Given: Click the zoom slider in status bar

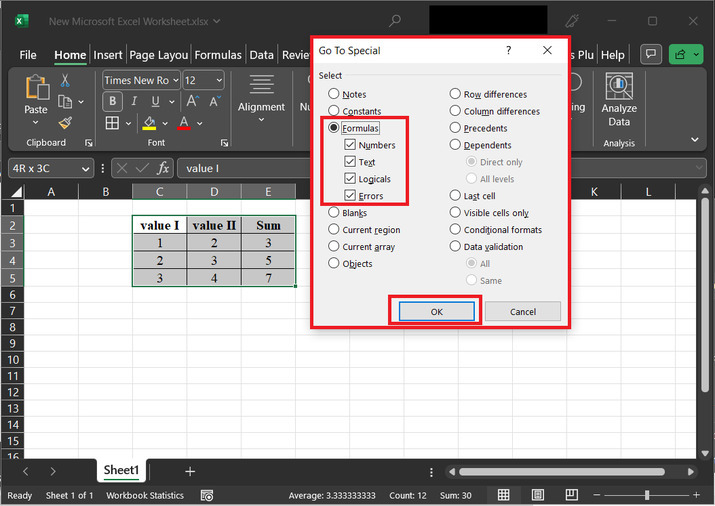Looking at the screenshot, I should point(647,495).
